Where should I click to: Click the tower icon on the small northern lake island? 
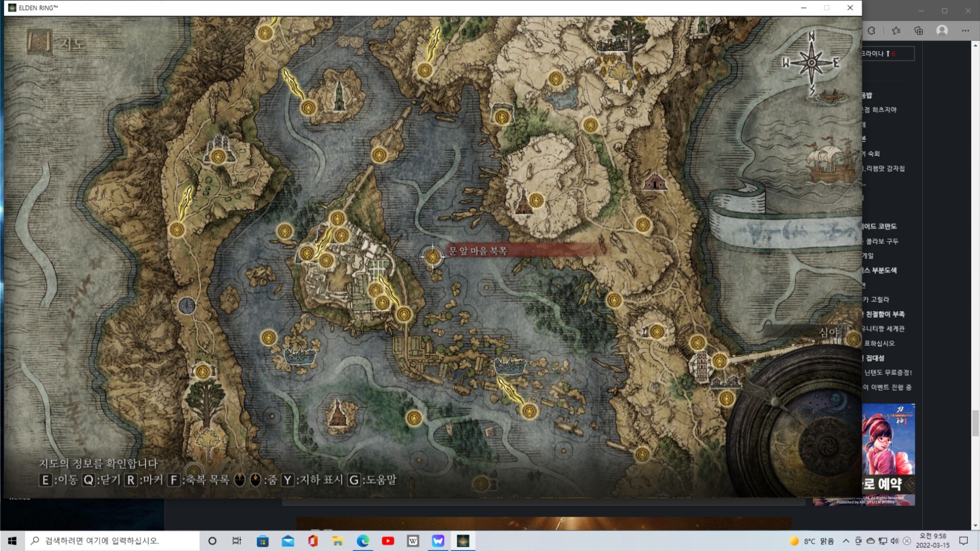[339, 96]
